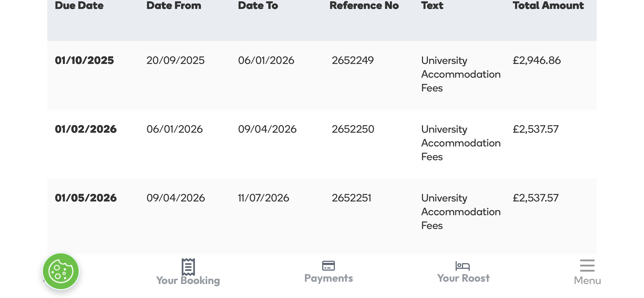Go to the Your Roost tab
Viewport: 644px width, 298px height.
(x=463, y=278)
